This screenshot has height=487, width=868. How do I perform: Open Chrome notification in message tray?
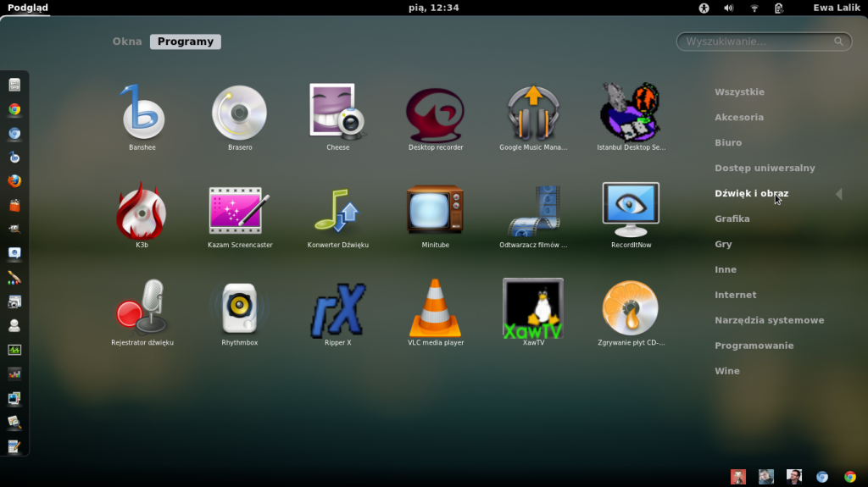pos(849,477)
